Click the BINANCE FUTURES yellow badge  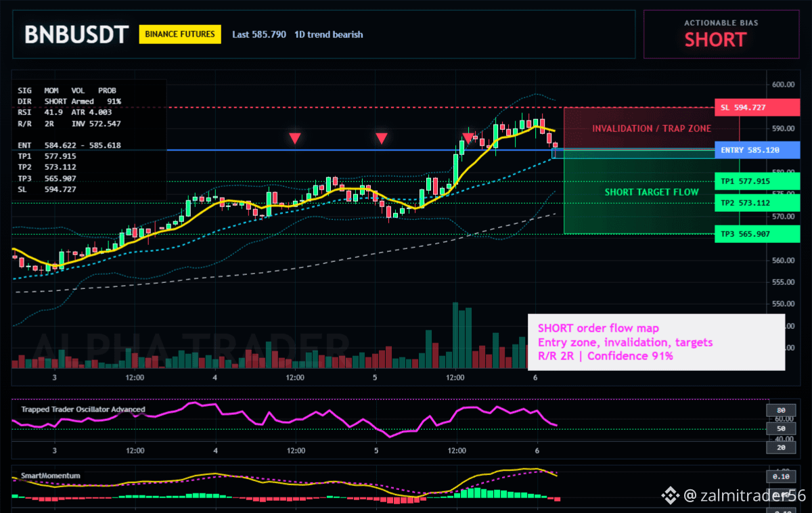coord(180,34)
